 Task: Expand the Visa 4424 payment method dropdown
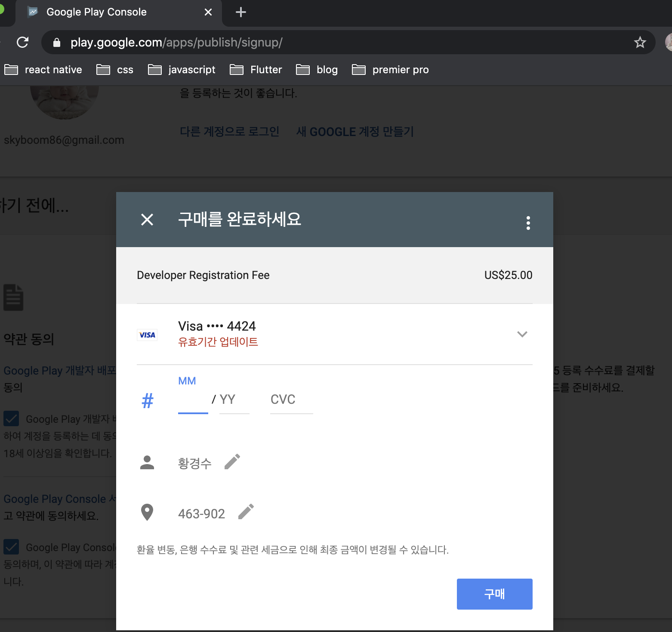522,334
